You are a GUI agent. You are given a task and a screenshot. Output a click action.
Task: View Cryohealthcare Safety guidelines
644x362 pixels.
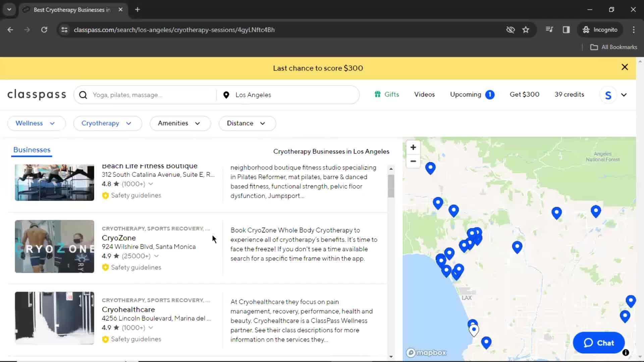coord(136,339)
